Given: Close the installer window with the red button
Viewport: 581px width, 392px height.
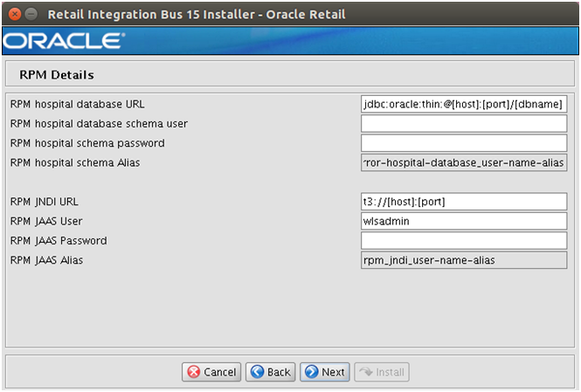Looking at the screenshot, I should [15, 14].
